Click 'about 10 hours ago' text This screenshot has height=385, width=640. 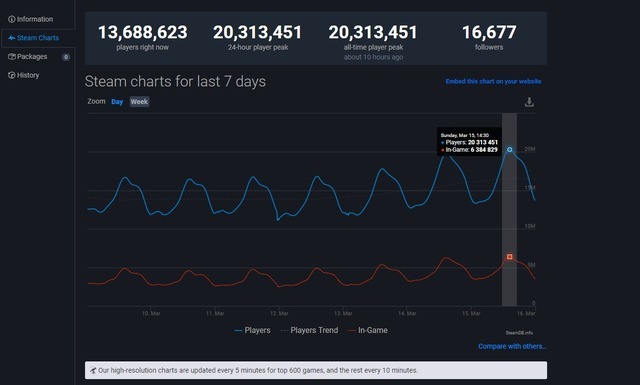point(373,57)
